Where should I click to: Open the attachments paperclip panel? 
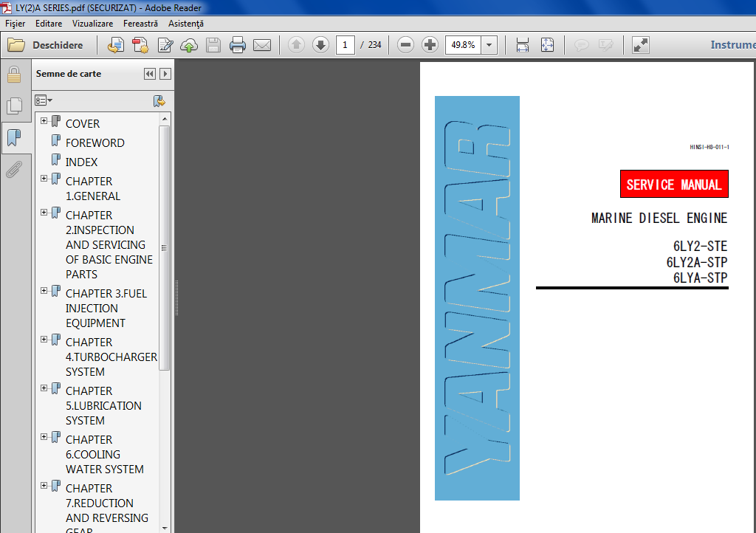[x=14, y=170]
